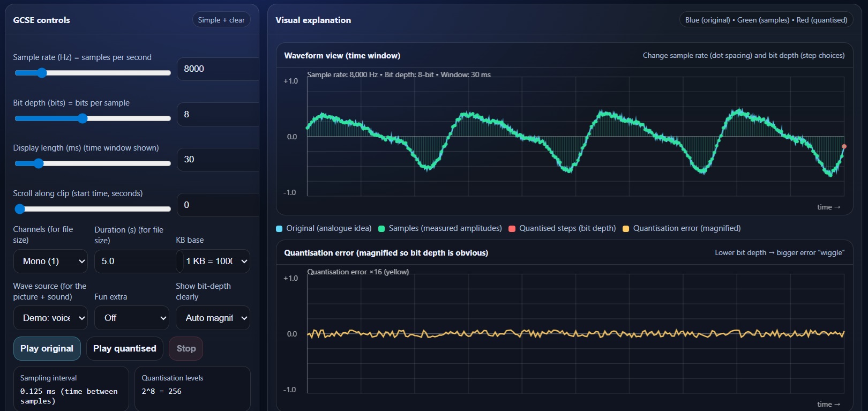Open the KB base dropdown
Viewport: 868px width, 411px height.
click(x=213, y=261)
